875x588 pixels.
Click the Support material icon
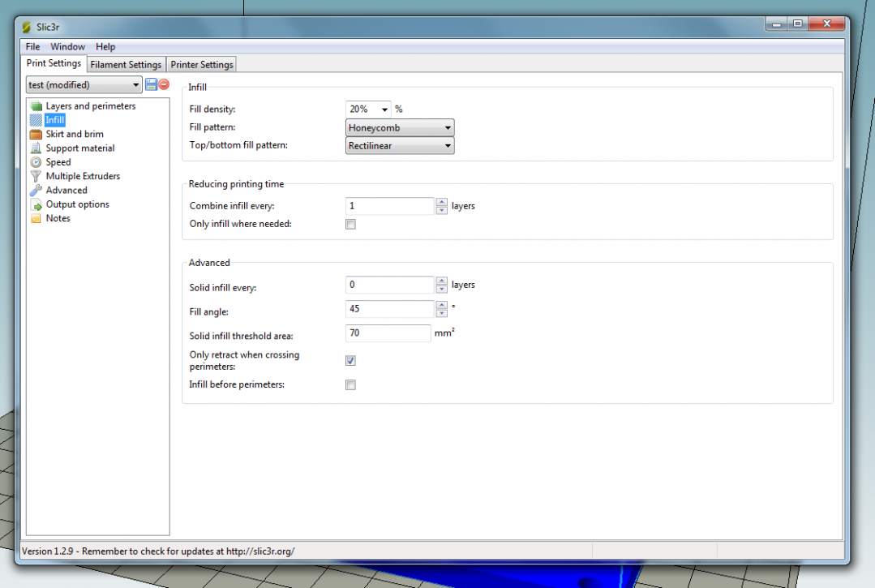point(36,148)
